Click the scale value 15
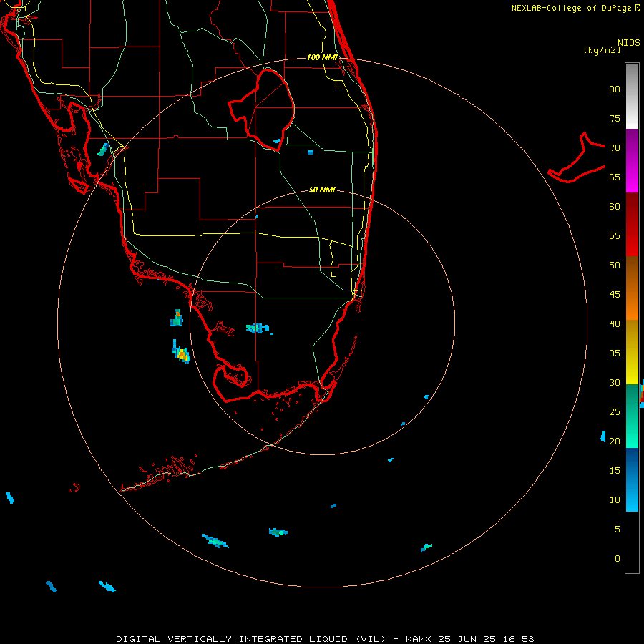Viewport: 644px width, 644px height. pyautogui.click(x=615, y=471)
